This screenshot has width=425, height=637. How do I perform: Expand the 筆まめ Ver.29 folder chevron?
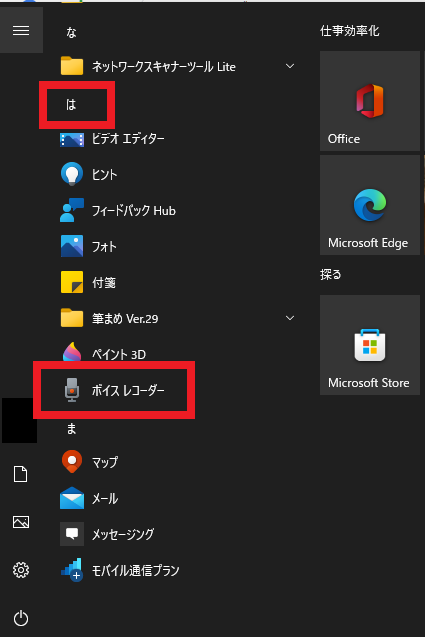290,318
